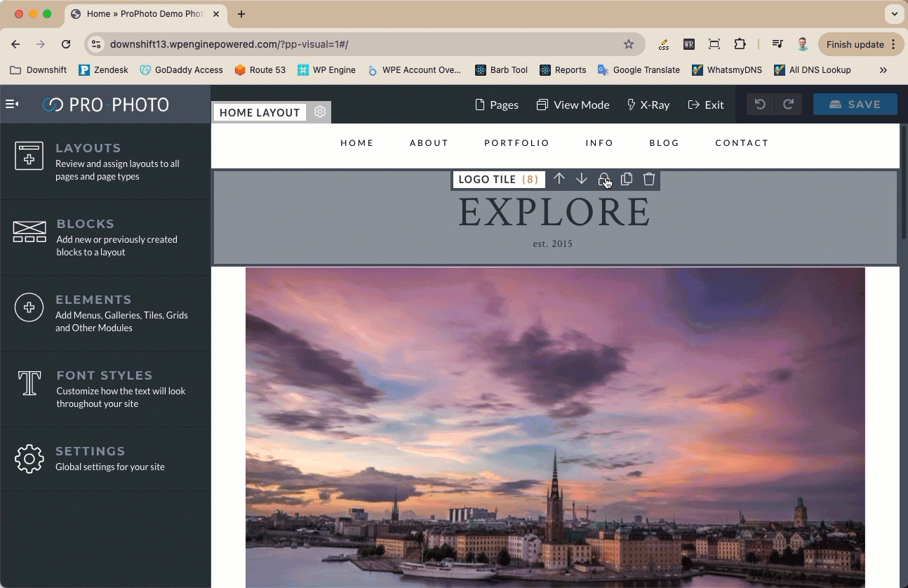Select the LOGO TILE (8) label

click(x=499, y=179)
